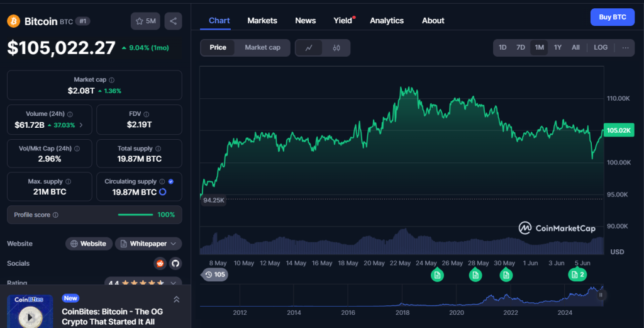Click the 105.02K current price label
The width and height of the screenshot is (644, 328).
coord(619,130)
